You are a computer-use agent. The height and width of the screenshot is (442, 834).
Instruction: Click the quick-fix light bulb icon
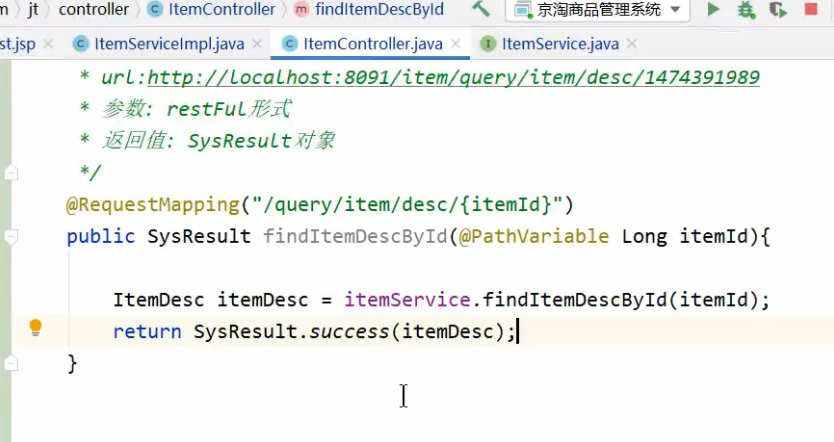[36, 327]
